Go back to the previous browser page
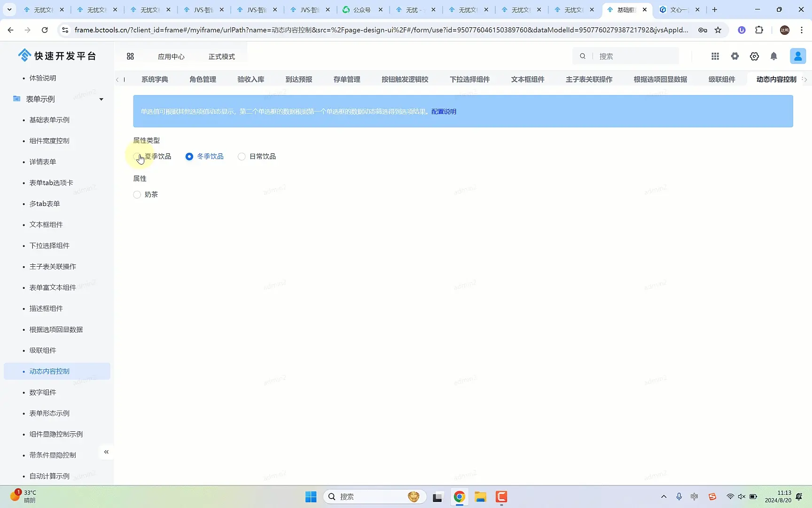 (10, 30)
